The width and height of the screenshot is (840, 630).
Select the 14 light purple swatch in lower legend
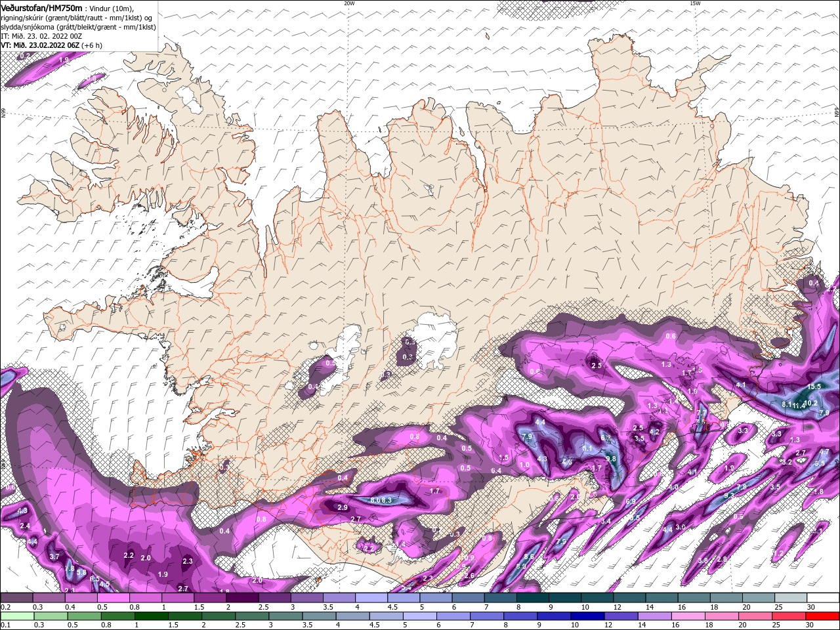(654, 616)
